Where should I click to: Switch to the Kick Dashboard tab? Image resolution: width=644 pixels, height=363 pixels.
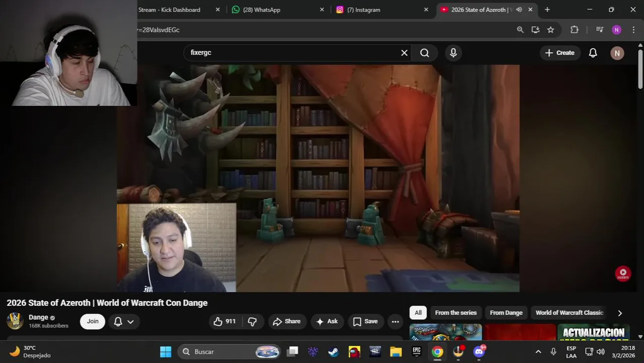(x=169, y=10)
